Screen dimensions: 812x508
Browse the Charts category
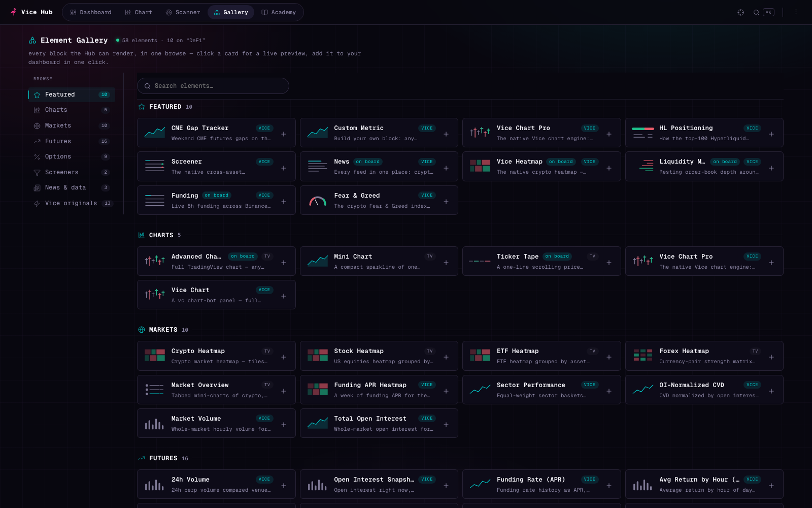point(72,110)
